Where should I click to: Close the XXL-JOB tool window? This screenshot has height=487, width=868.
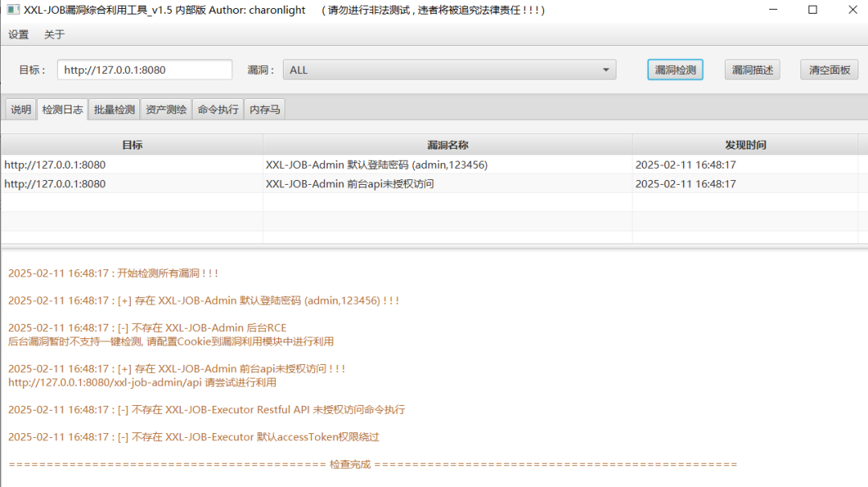pyautogui.click(x=853, y=10)
